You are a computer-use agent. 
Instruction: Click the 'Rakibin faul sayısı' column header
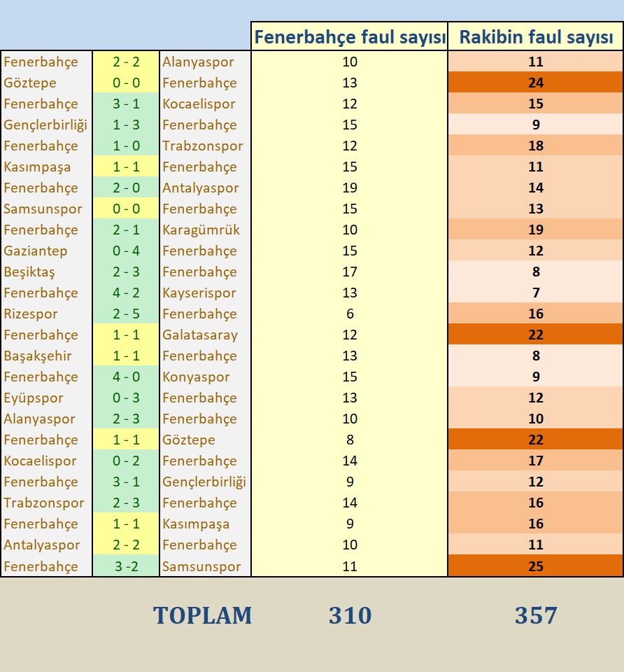coord(536,36)
